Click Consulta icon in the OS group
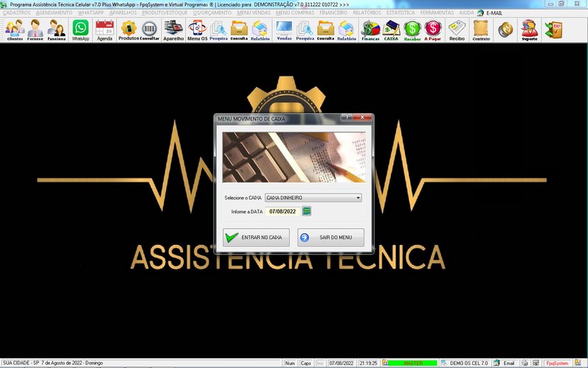 coord(239,30)
